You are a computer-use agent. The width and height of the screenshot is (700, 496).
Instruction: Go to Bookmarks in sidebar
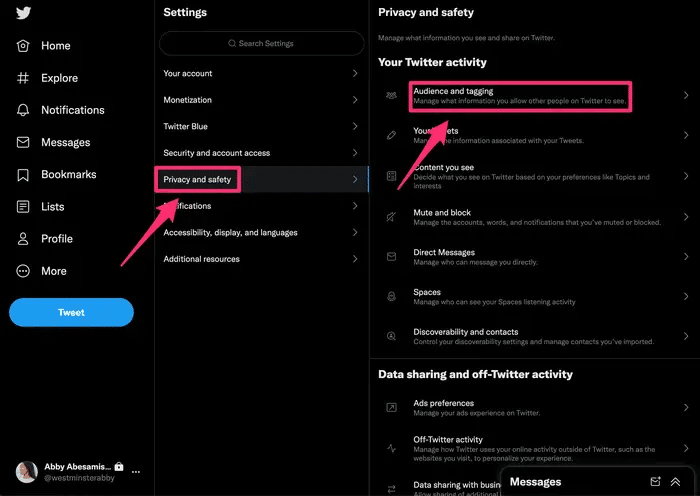(57, 175)
